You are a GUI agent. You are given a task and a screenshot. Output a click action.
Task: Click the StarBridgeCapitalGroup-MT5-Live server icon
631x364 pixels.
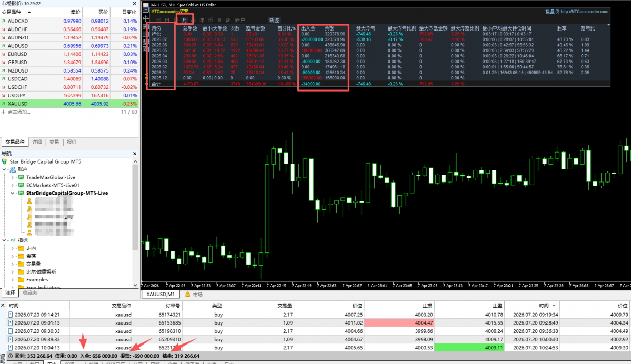click(x=21, y=193)
